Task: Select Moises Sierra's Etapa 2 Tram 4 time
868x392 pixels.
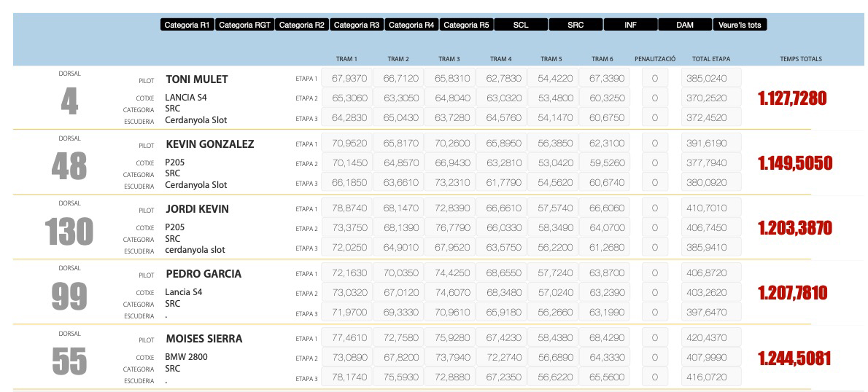Action: click(x=500, y=358)
